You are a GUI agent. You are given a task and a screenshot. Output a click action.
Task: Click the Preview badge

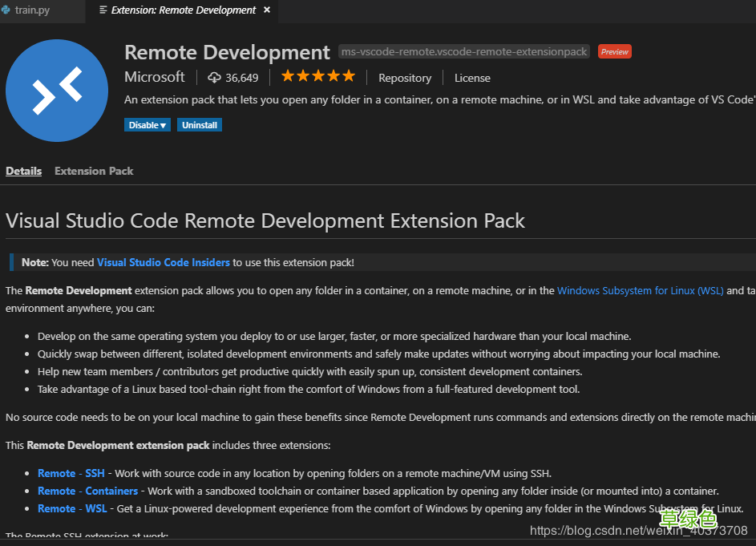[614, 51]
